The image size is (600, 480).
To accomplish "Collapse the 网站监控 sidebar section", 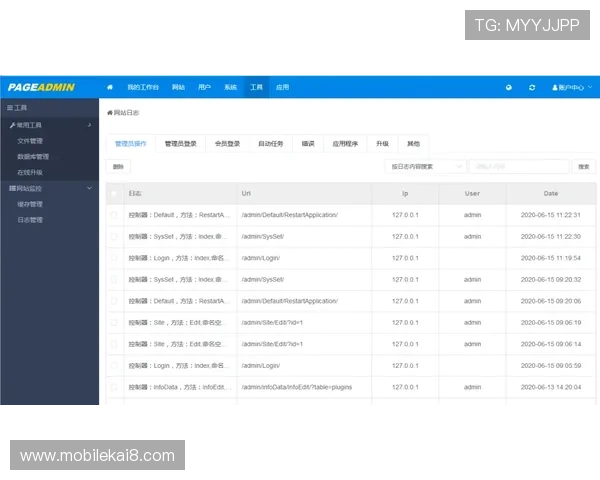I will pyautogui.click(x=89, y=188).
